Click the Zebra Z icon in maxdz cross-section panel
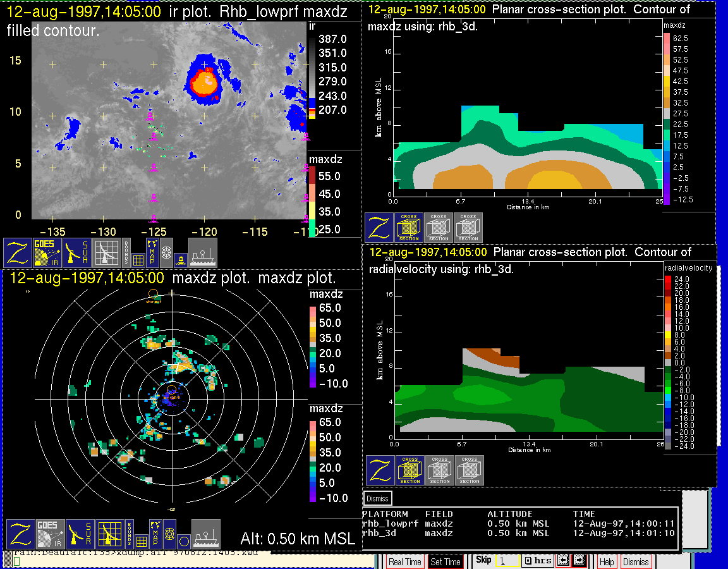Screen dimensions: 728x569 click(379, 228)
